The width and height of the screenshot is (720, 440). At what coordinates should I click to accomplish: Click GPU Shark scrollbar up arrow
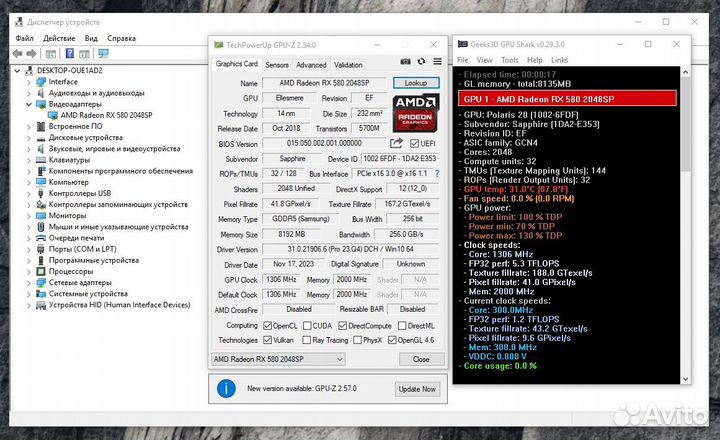point(686,72)
